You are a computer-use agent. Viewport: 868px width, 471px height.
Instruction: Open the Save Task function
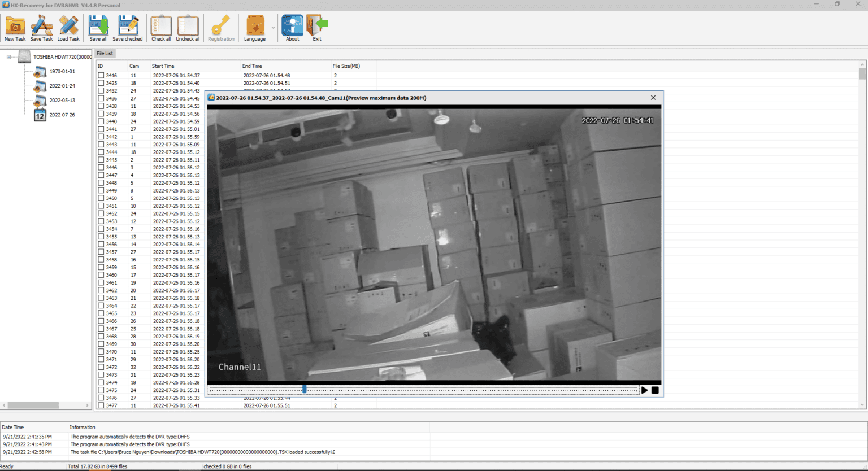click(41, 27)
